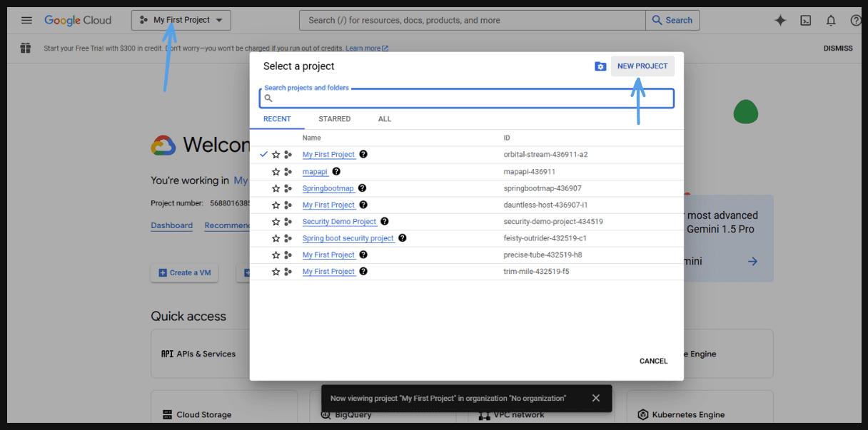Open the My First Project selector dropdown in the header
Viewport: 868px width, 430px height.
(x=181, y=20)
